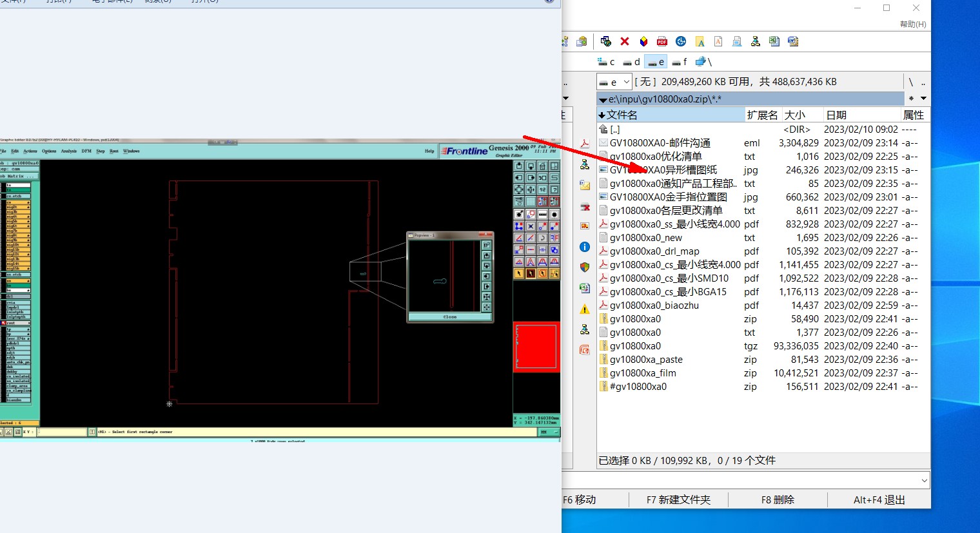Screen dimensions: 980x533
Task: Switch to drive d button
Action: [x=631, y=62]
